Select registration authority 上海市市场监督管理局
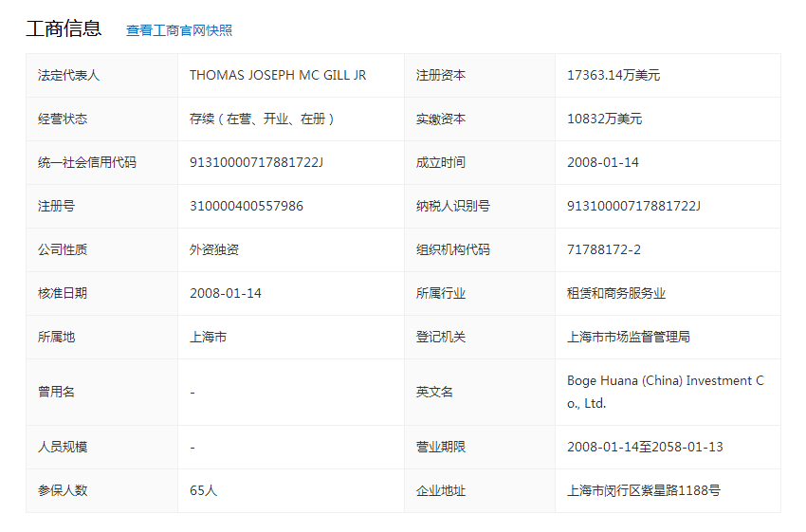Image resolution: width=806 pixels, height=532 pixels. point(628,338)
